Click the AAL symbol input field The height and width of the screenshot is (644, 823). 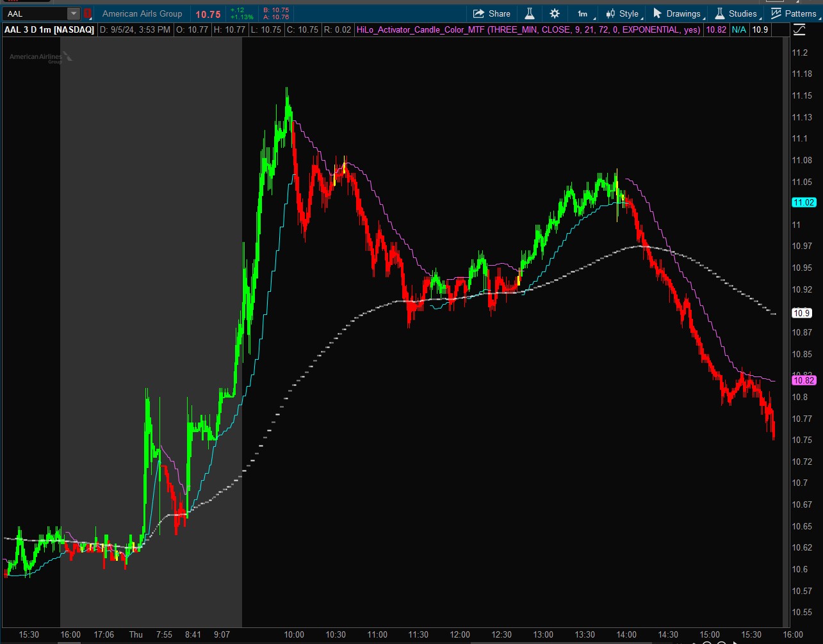point(35,13)
